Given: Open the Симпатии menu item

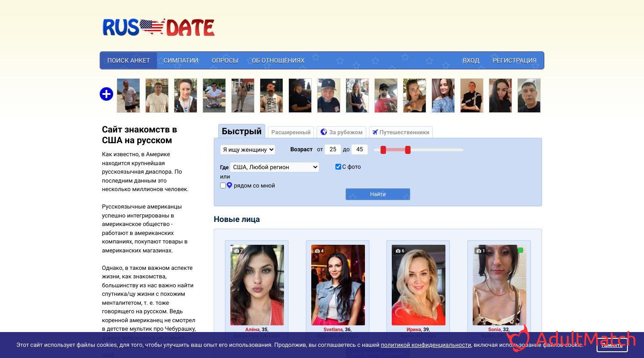Looking at the screenshot, I should click(x=181, y=60).
